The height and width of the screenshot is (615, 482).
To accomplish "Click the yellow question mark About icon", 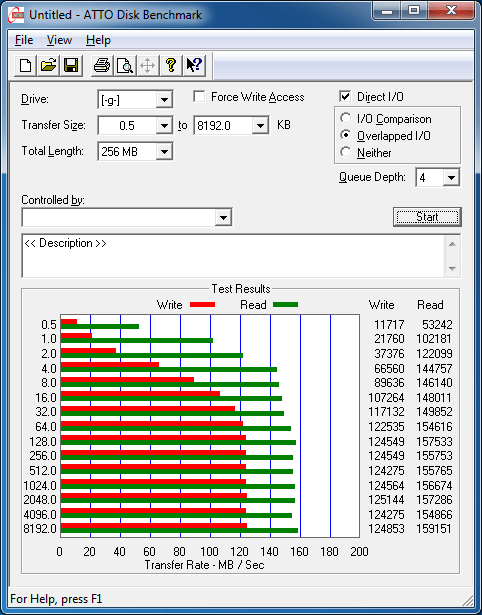I will coord(171,65).
